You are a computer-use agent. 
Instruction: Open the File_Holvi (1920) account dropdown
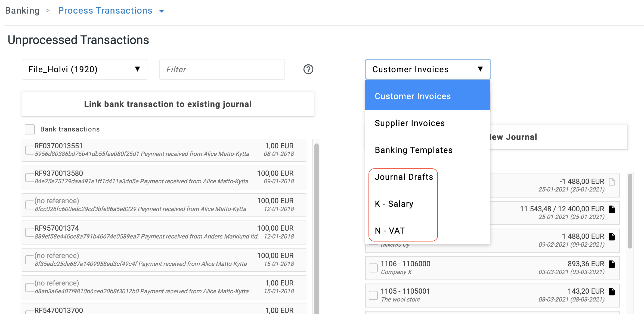84,69
